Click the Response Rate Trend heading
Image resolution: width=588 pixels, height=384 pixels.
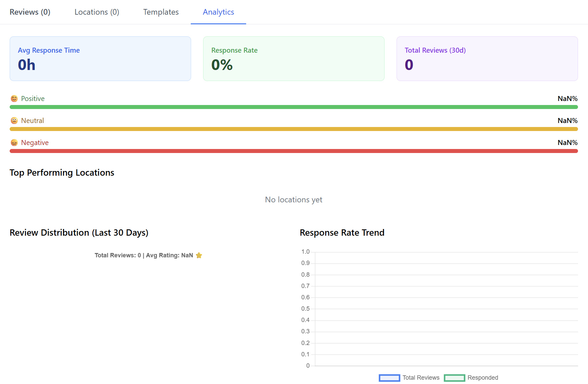[342, 233]
